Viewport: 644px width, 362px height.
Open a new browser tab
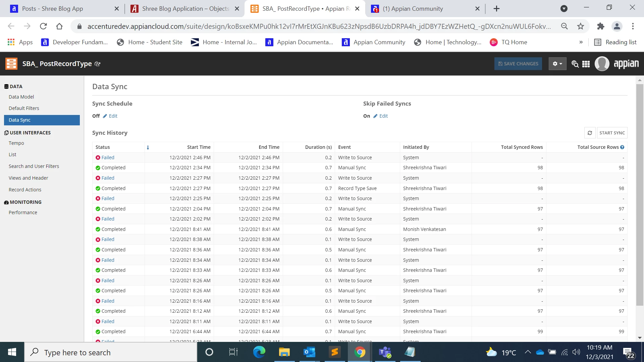tap(496, 9)
